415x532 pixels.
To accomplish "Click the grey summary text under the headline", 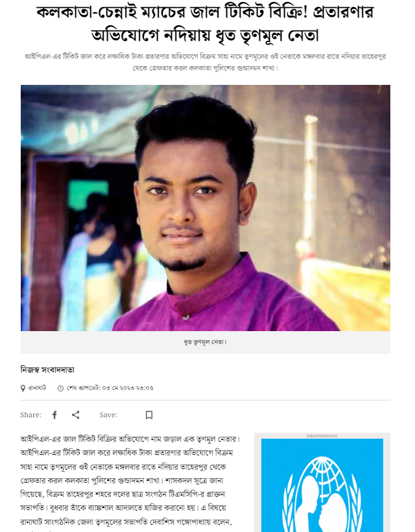I will click(x=205, y=62).
